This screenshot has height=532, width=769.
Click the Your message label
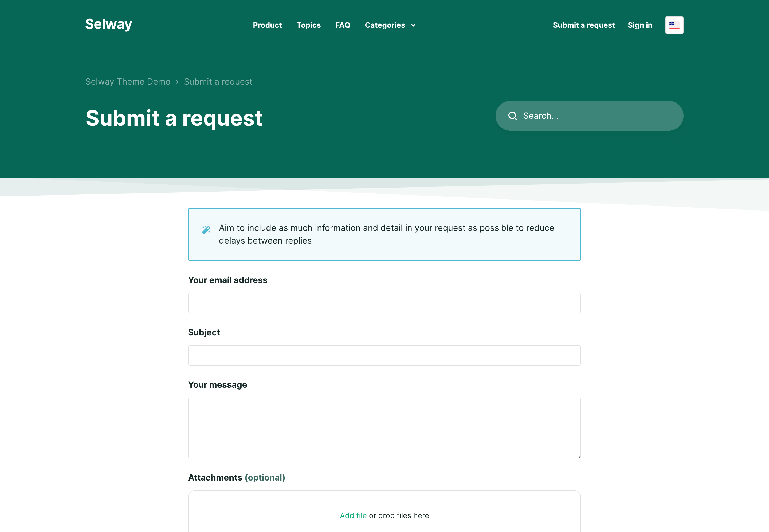[x=218, y=385]
